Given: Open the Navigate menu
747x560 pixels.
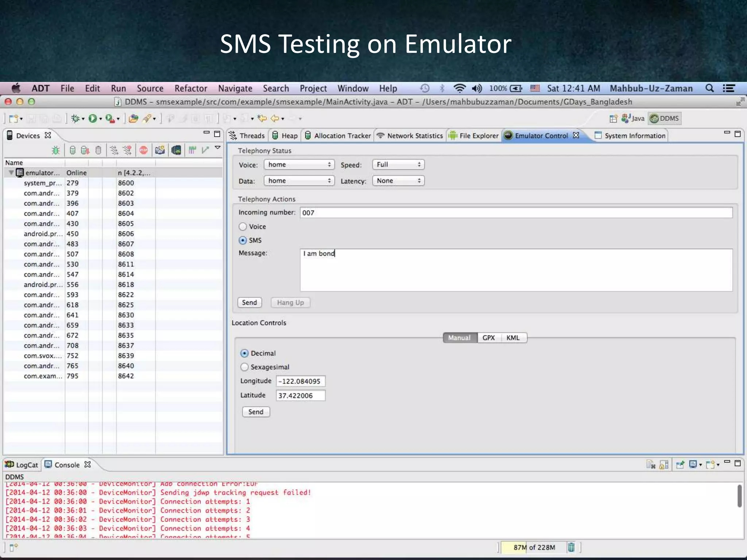Looking at the screenshot, I should click(x=235, y=89).
